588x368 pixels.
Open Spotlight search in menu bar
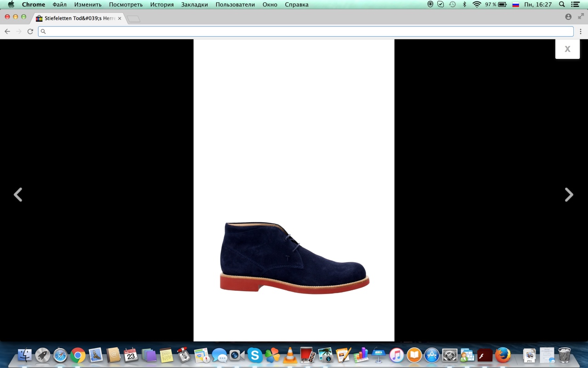coord(562,5)
